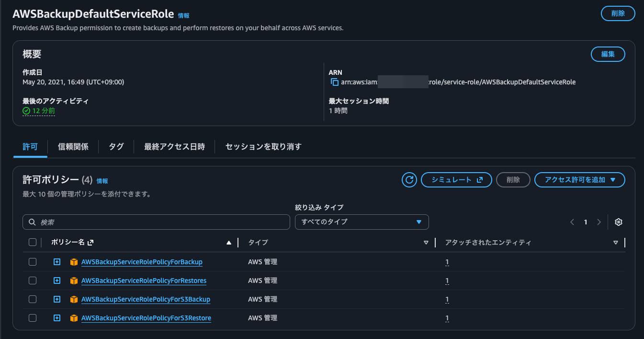The width and height of the screenshot is (644, 339).
Task: Open the 最終アクセス日時 tab
Action: (x=176, y=147)
